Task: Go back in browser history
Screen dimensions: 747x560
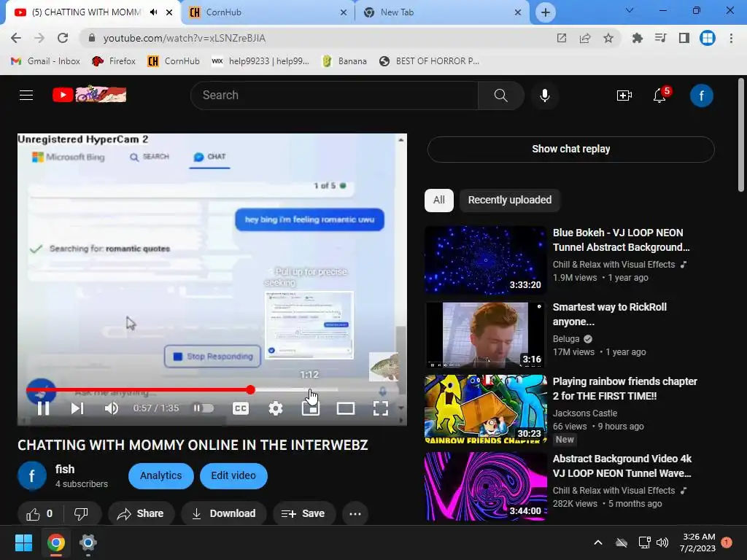Action: click(x=16, y=38)
